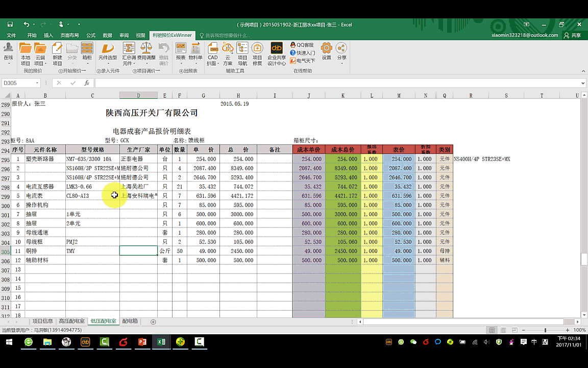Open 云端项目 cloud project

tap(40, 54)
